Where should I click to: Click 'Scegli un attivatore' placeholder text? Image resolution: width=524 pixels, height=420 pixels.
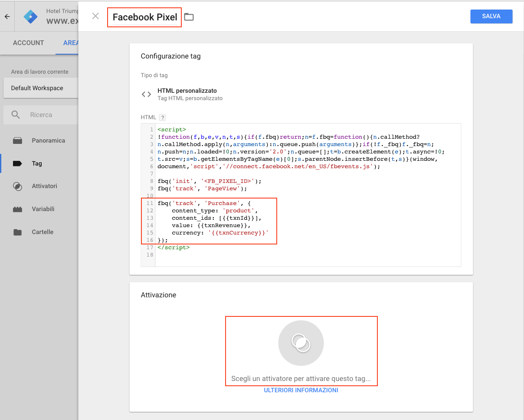(301, 378)
